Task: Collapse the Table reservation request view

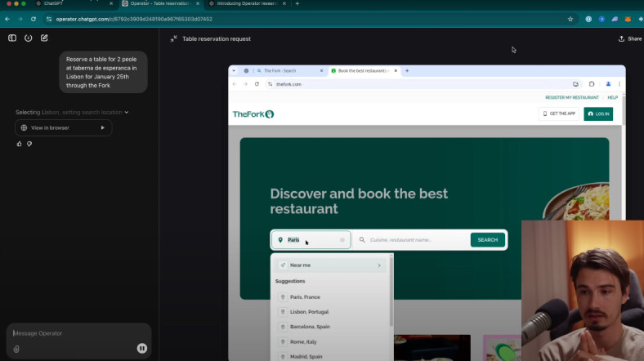Action: point(174,38)
